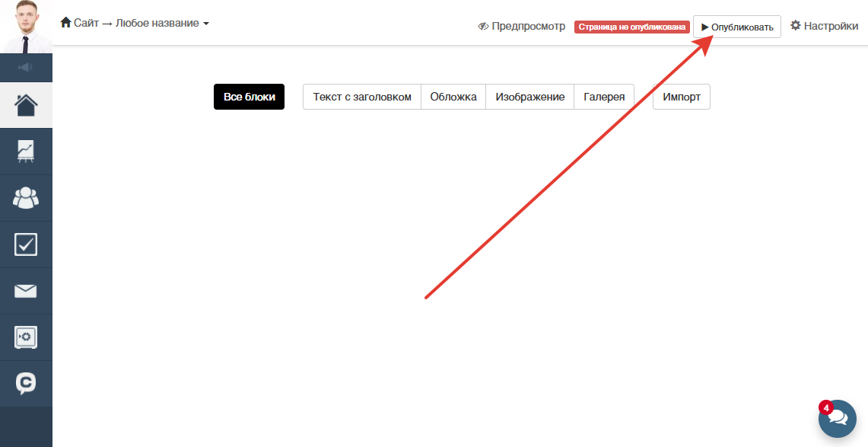Open the mail envelope sidebar icon
This screenshot has width=868, height=447.
point(25,291)
